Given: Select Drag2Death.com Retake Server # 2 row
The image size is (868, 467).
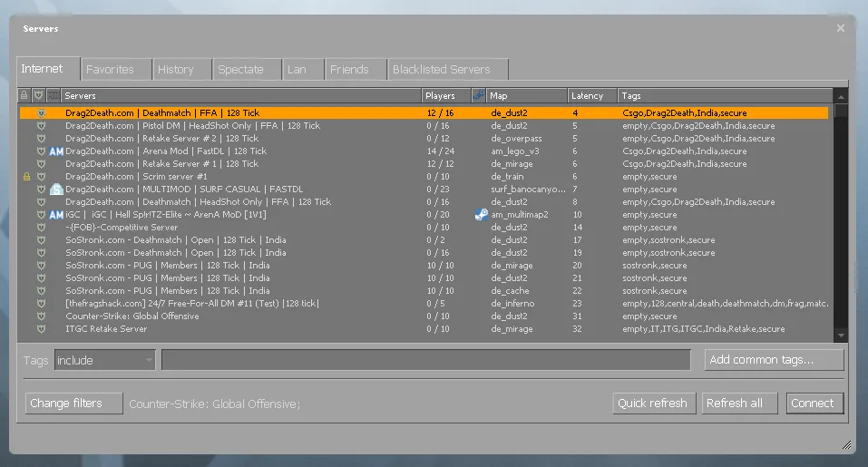Looking at the screenshot, I should [x=424, y=139].
